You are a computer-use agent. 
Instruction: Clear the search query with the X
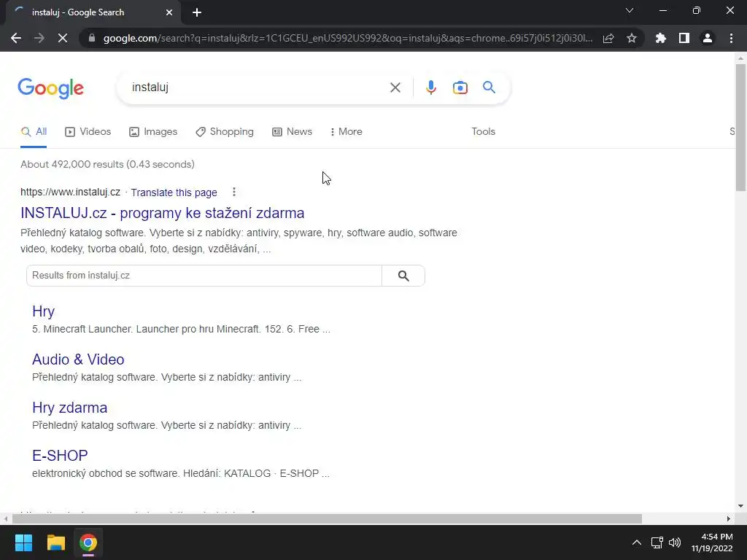[x=395, y=87]
